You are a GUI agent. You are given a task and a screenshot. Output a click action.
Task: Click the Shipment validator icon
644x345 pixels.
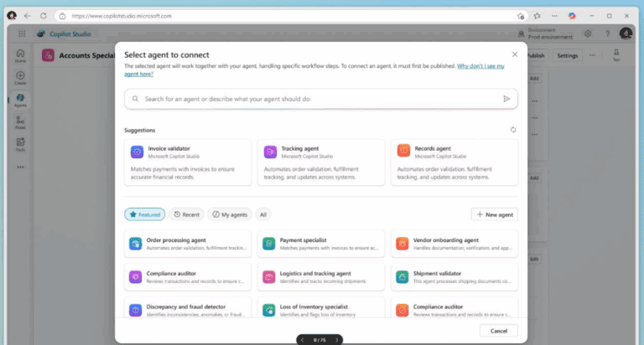tap(402, 277)
